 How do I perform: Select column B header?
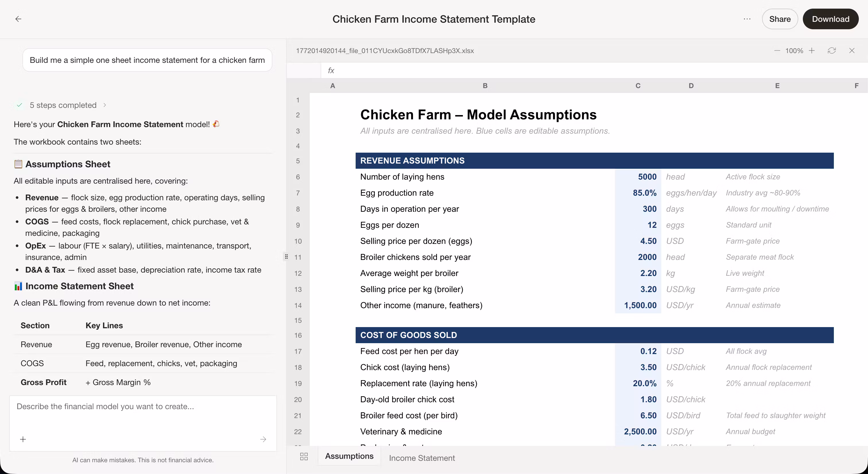tap(485, 86)
